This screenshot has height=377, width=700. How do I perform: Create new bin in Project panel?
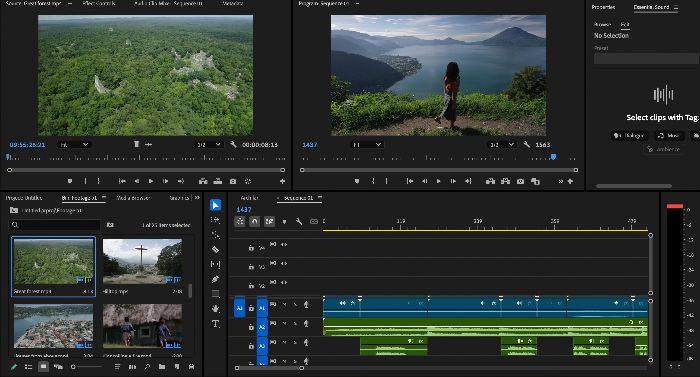[x=162, y=367]
